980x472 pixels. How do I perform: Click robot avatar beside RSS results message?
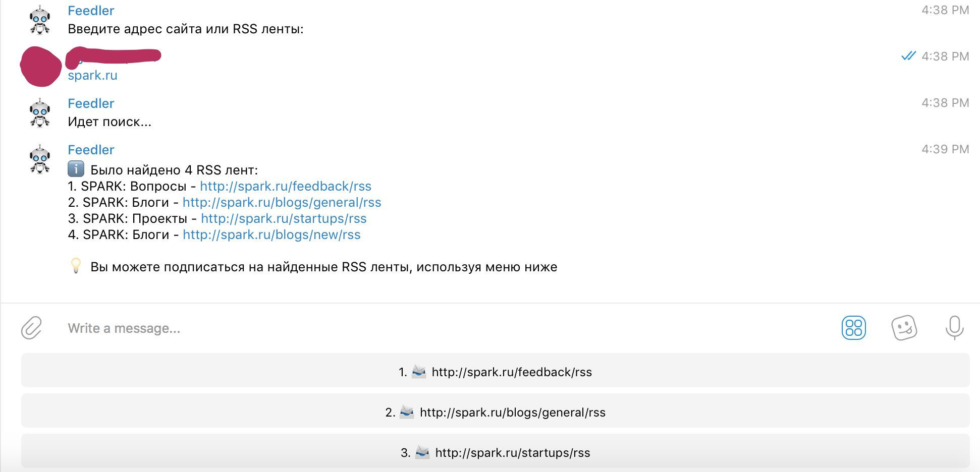click(x=40, y=159)
